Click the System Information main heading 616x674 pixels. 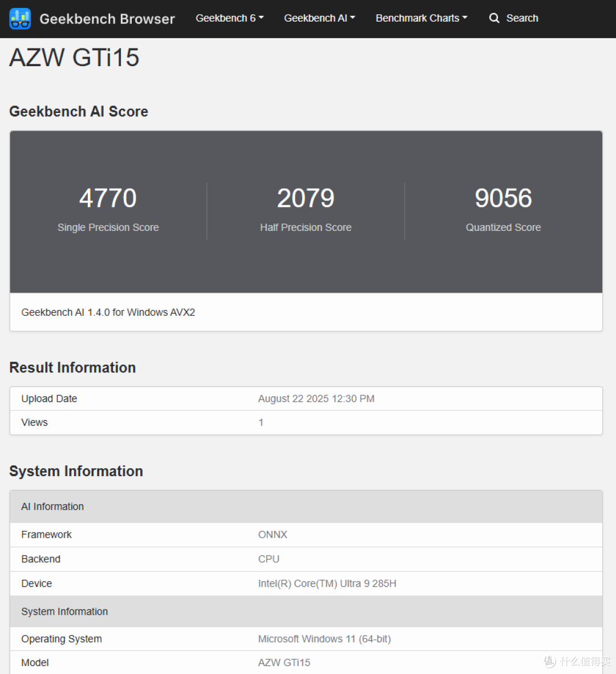pos(76,471)
